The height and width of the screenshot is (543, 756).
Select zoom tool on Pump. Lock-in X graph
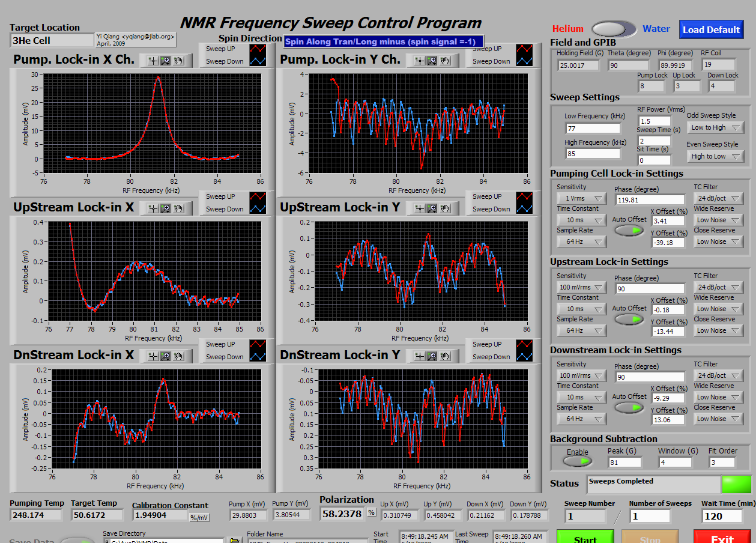coord(166,61)
